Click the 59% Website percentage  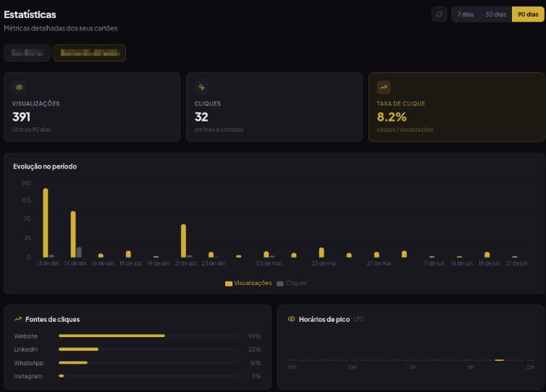click(254, 336)
